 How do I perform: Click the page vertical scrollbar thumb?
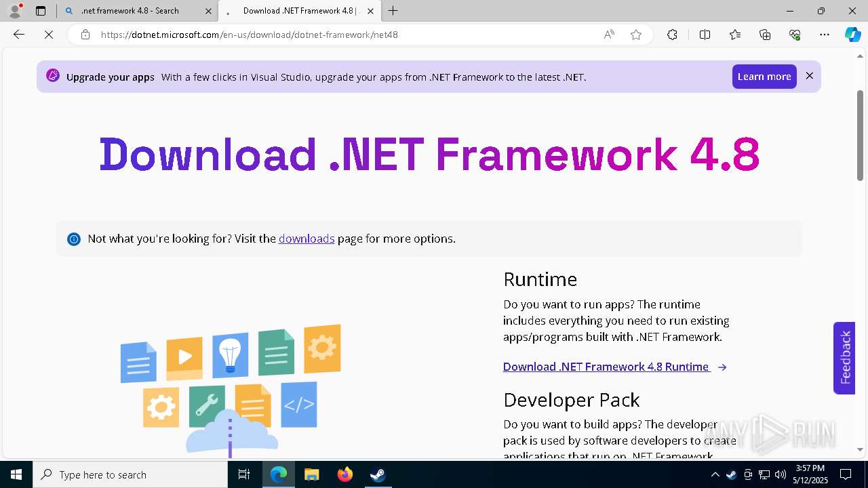(x=860, y=135)
